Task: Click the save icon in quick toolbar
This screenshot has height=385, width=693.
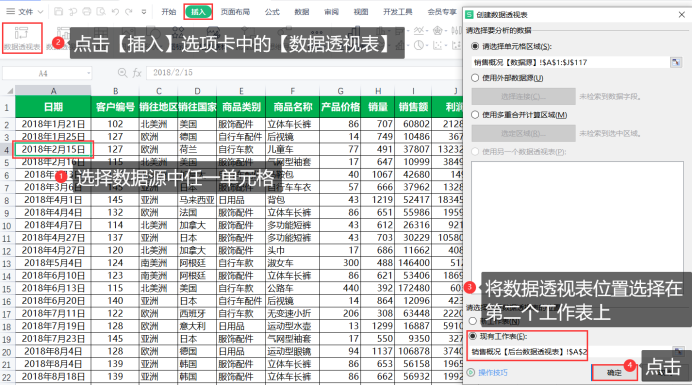Action: tap(58, 12)
